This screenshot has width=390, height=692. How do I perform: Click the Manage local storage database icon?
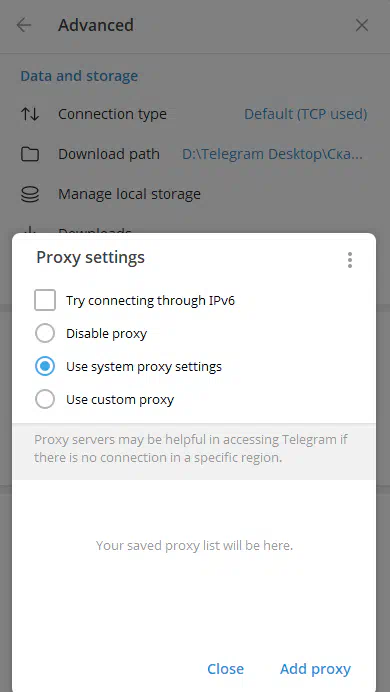coord(30,194)
